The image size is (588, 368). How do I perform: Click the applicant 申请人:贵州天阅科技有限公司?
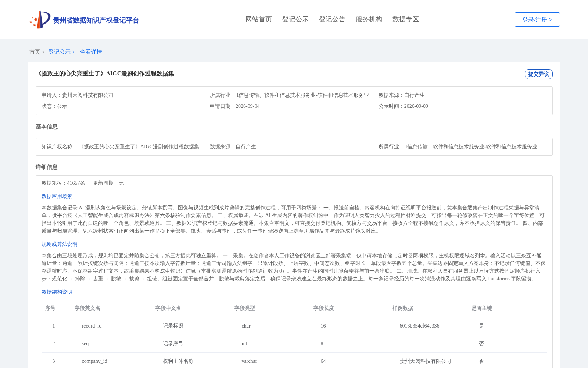pos(78,95)
